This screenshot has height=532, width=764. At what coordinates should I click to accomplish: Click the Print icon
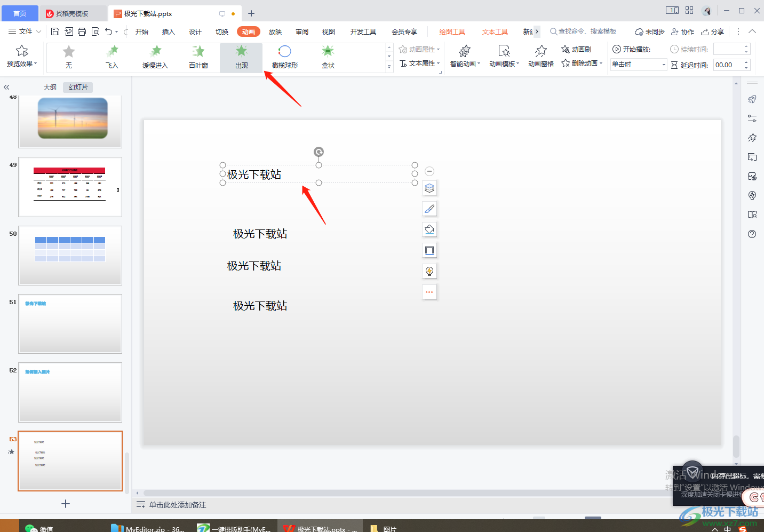click(82, 31)
